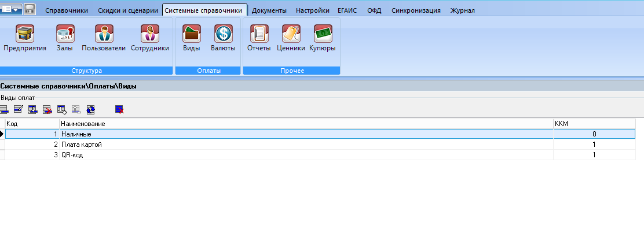Viewport: 644px width, 244px height.
Task: Click code cell 3 of QR-код
Action: coord(32,156)
